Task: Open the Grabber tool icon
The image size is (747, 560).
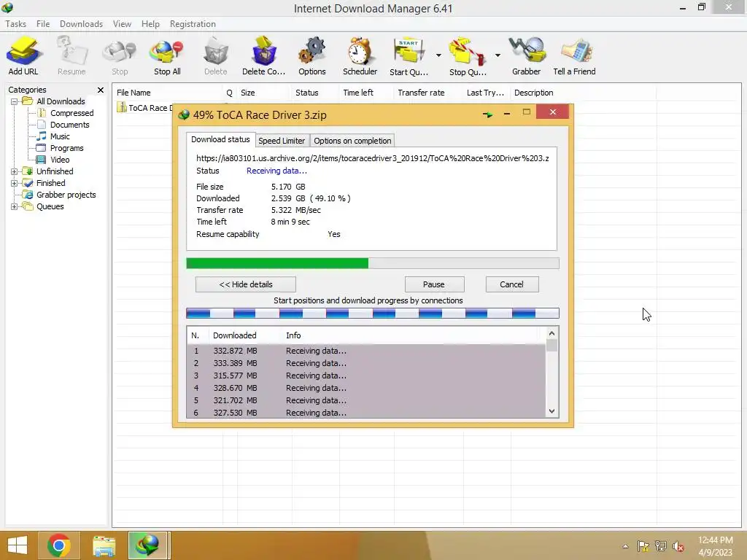Action: click(x=526, y=55)
